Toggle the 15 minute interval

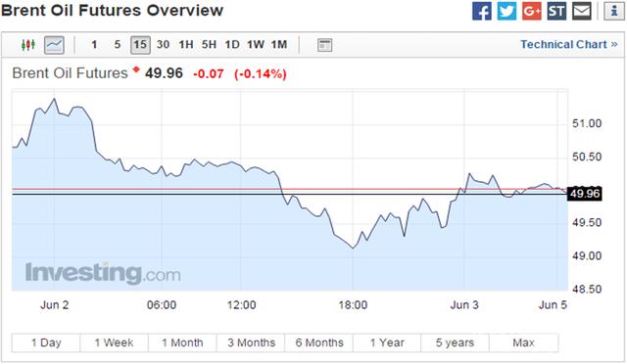pyautogui.click(x=140, y=45)
